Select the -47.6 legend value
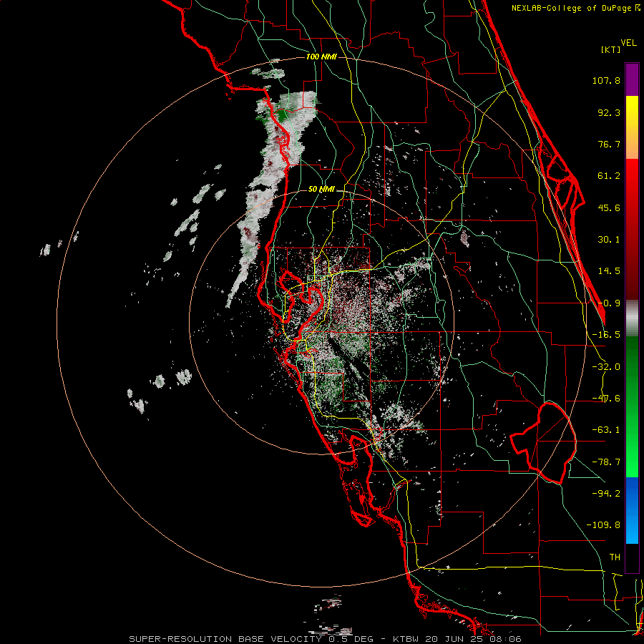The width and height of the screenshot is (644, 644). [x=606, y=399]
